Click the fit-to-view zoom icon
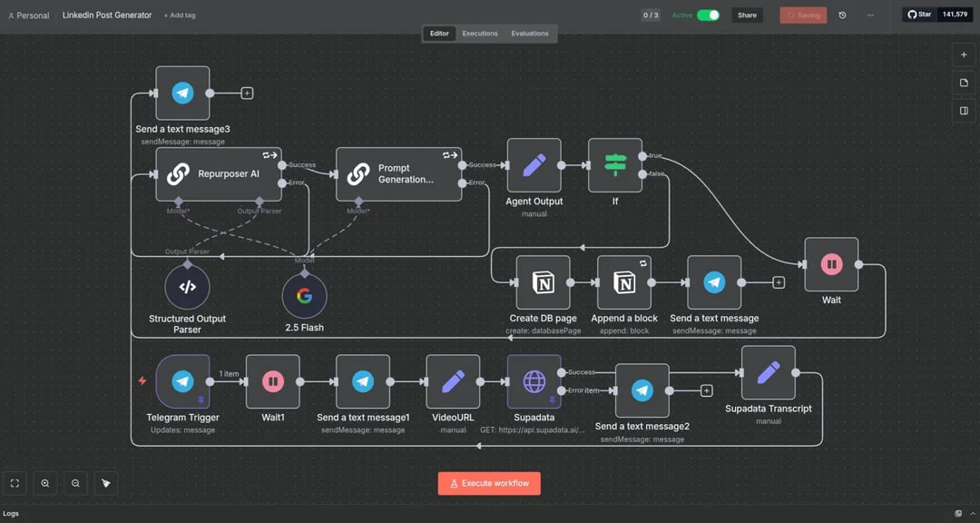 click(x=15, y=483)
